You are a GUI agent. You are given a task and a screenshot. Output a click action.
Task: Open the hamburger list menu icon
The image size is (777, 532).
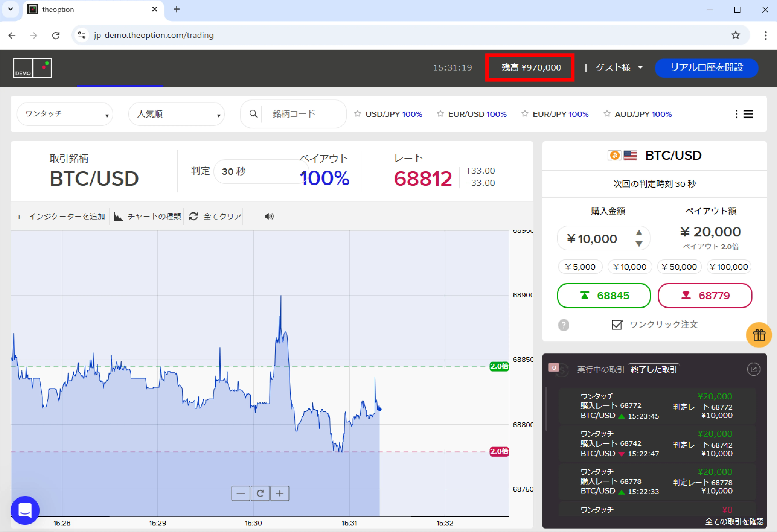click(748, 114)
